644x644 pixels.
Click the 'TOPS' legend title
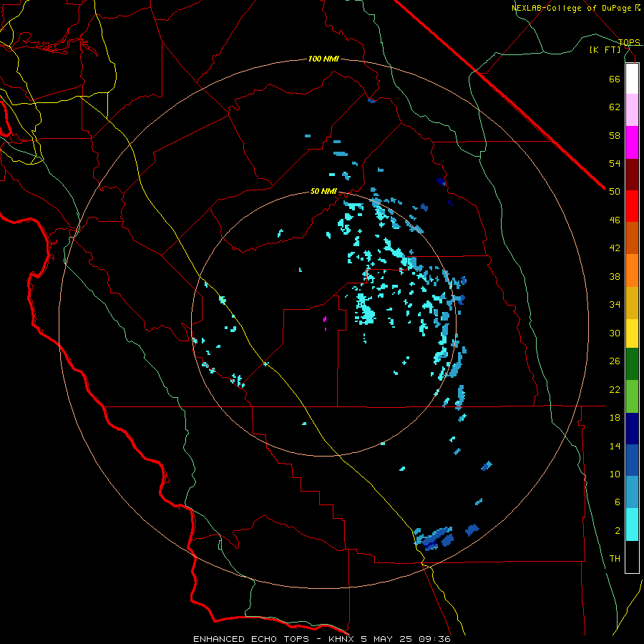[629, 42]
